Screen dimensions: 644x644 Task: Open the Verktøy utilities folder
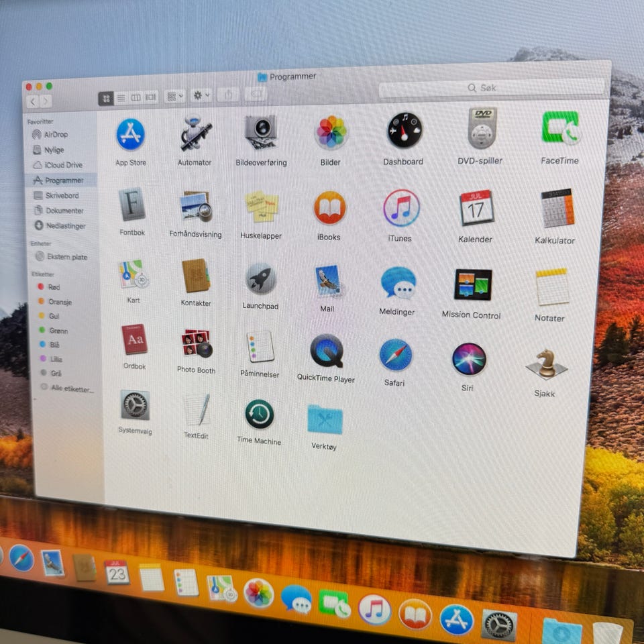(x=325, y=419)
